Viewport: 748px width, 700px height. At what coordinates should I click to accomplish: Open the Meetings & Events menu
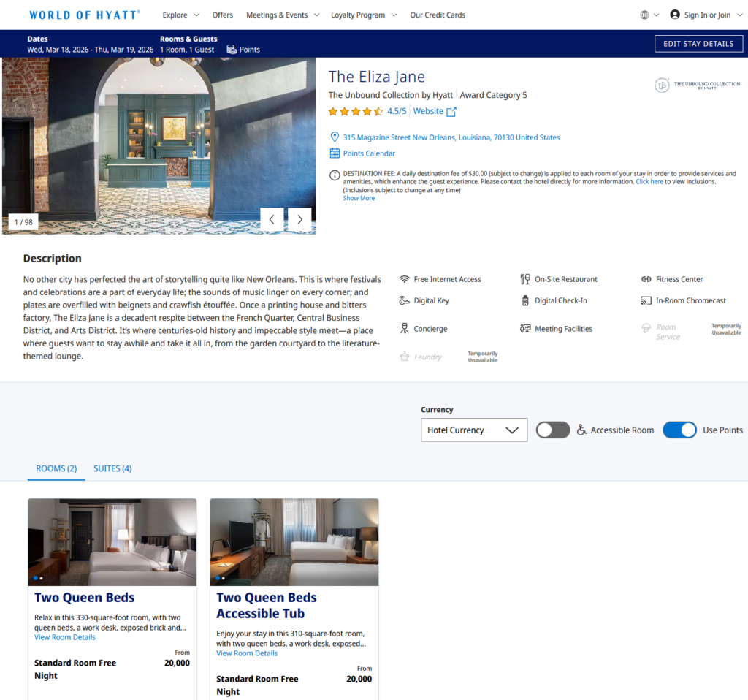pyautogui.click(x=282, y=15)
